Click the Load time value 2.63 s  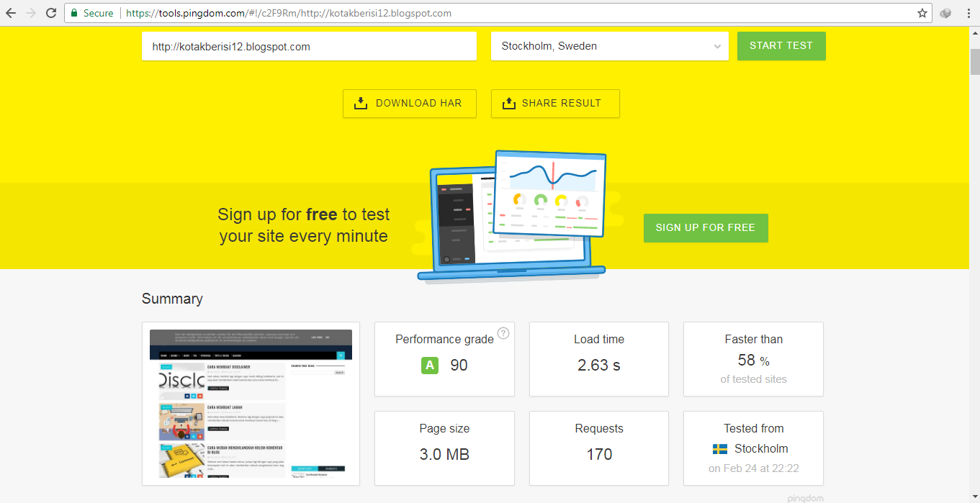tap(599, 366)
